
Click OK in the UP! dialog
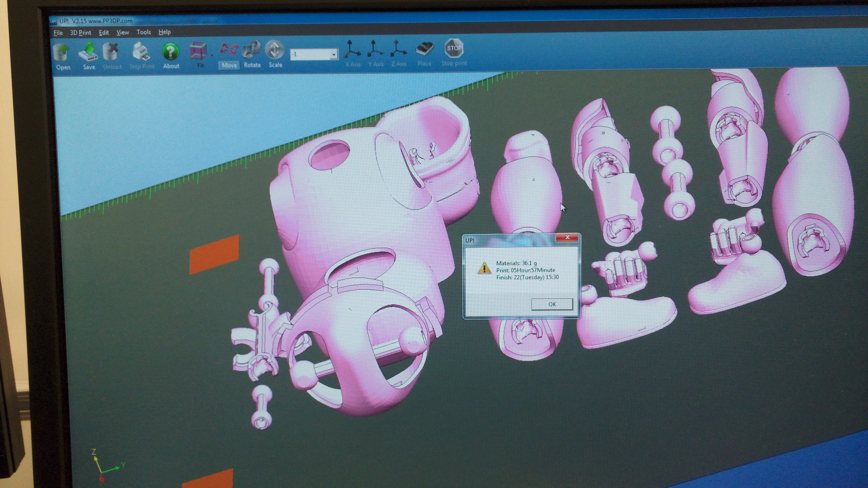click(x=552, y=304)
